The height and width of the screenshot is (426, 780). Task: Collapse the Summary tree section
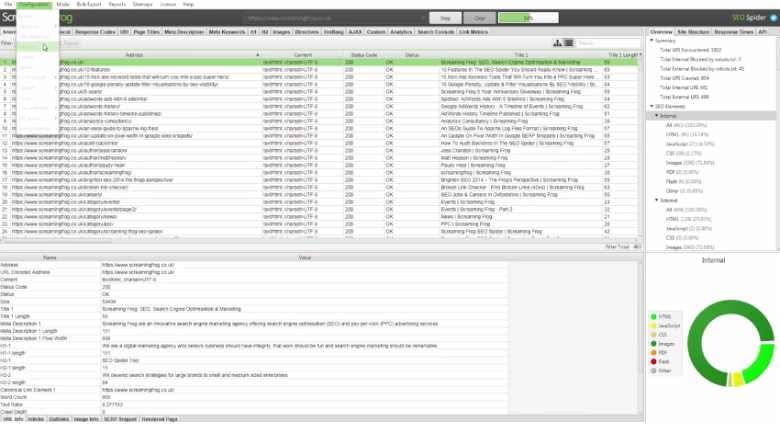click(652, 40)
